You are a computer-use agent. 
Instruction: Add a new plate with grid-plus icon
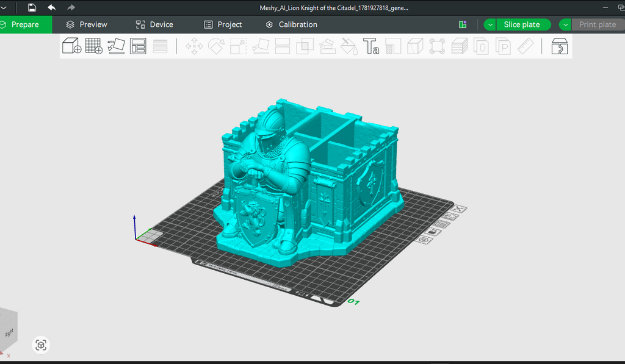click(x=93, y=46)
